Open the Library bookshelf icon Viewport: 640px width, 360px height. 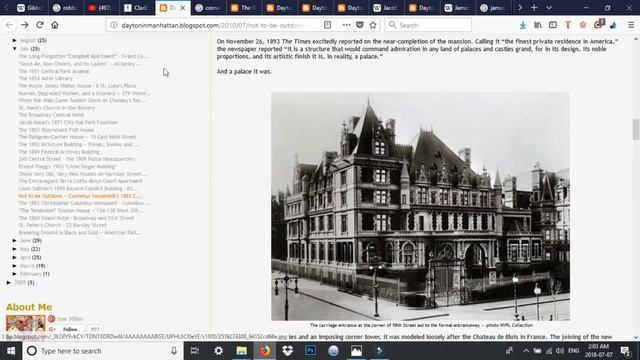point(538,25)
